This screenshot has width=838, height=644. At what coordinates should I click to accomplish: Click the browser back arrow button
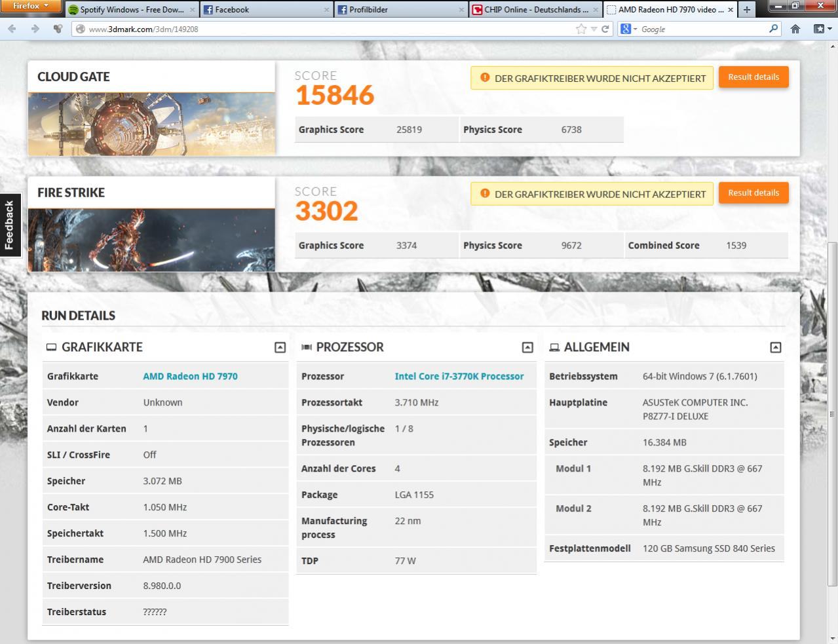pyautogui.click(x=12, y=29)
